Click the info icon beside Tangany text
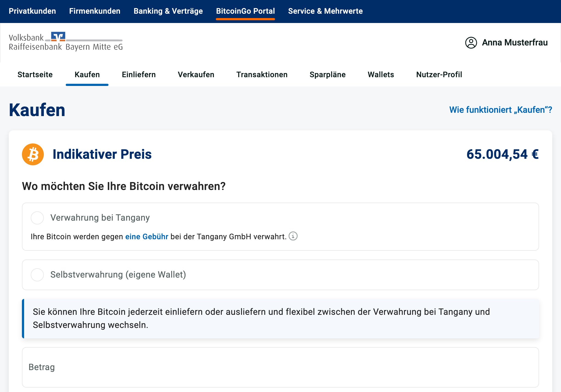Image resolution: width=561 pixels, height=392 pixels. 293,236
